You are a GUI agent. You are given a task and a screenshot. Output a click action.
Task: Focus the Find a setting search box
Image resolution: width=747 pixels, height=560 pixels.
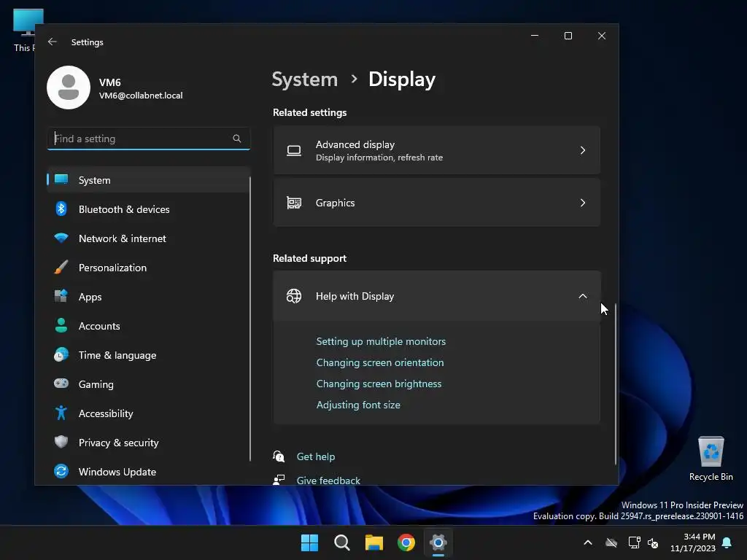[149, 139]
